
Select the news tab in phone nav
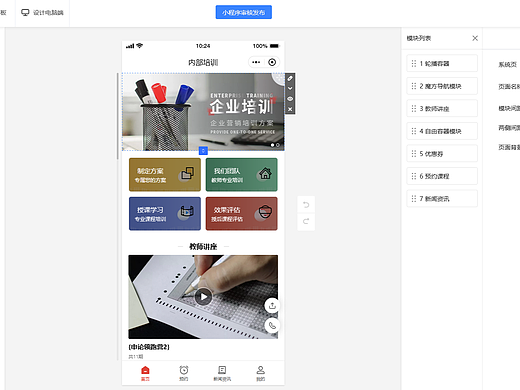(222, 373)
